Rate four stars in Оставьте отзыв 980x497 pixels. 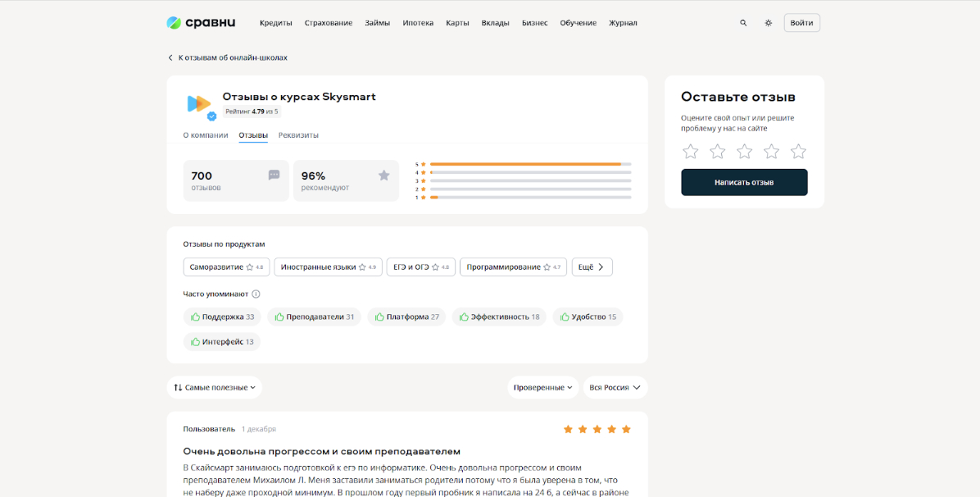[772, 152]
